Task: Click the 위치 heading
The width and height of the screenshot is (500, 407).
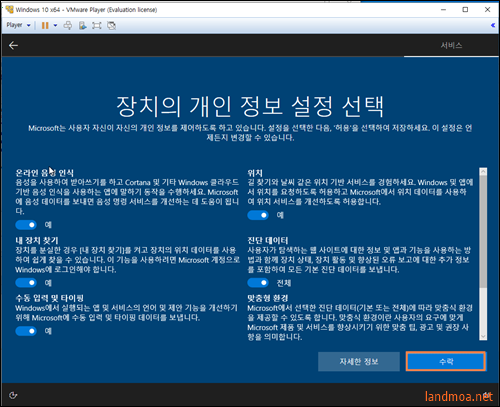Action: pos(255,173)
